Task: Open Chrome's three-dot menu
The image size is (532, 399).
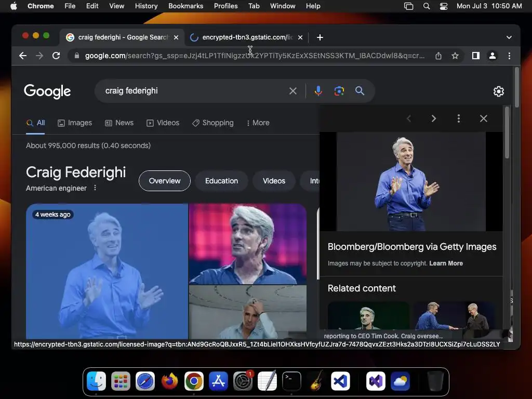Action: 509,56
